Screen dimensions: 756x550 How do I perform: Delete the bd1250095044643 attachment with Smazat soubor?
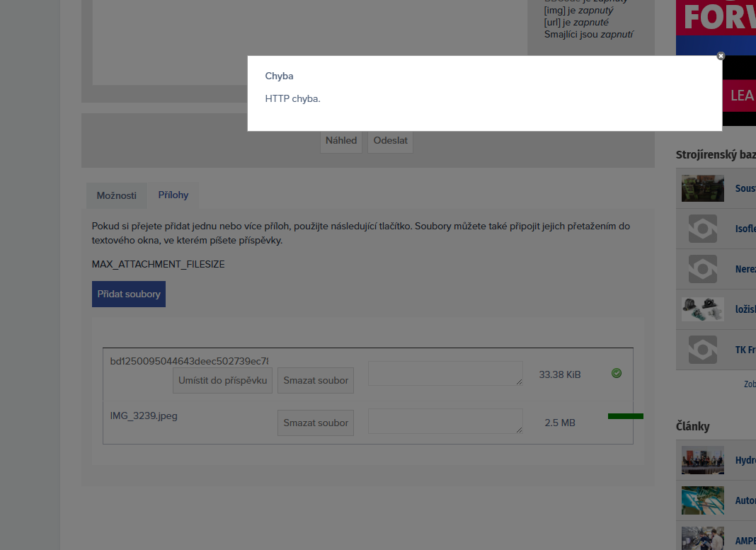coord(316,380)
